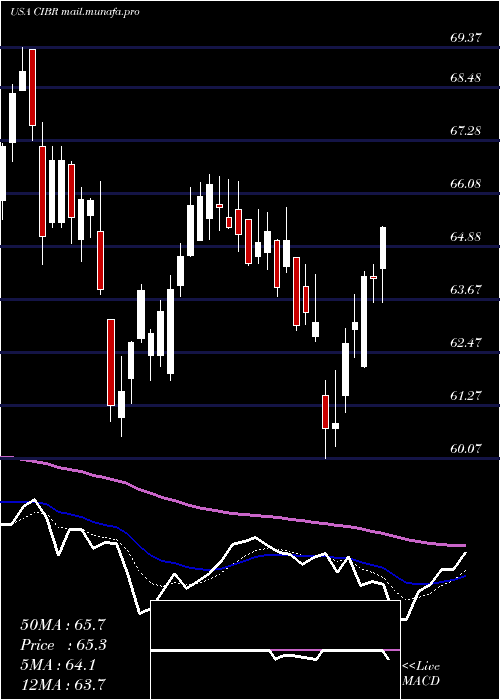Click the 61.27 price axis label
The height and width of the screenshot is (700, 500).
point(466,396)
